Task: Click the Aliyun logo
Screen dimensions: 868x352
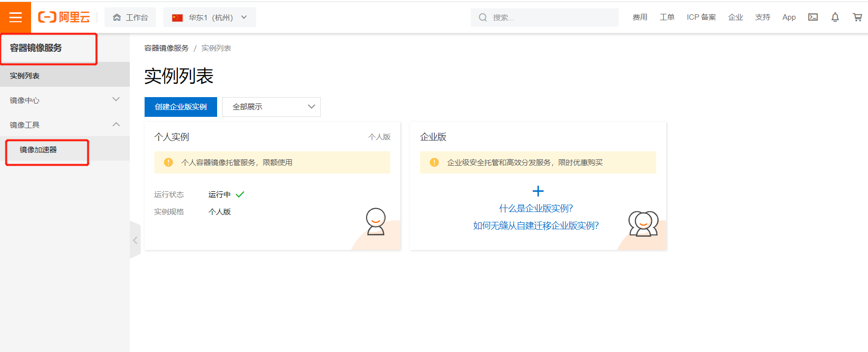Action: pyautogui.click(x=64, y=17)
